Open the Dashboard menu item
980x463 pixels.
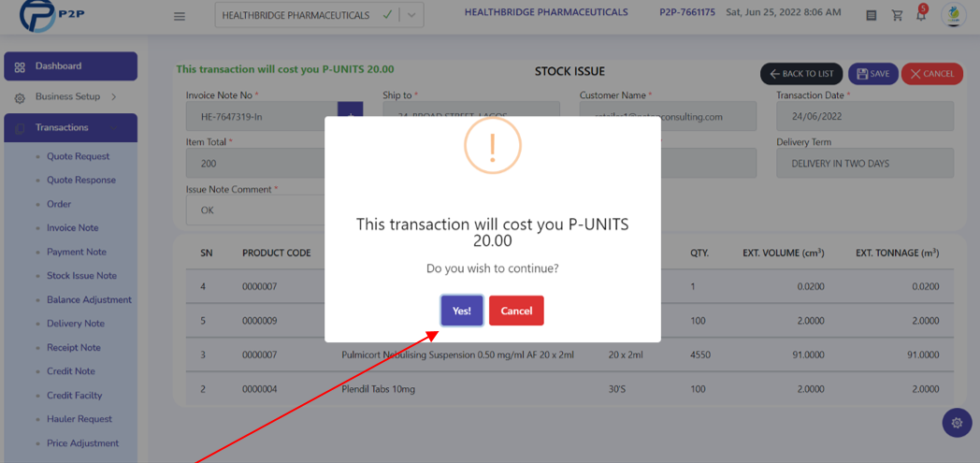(71, 66)
